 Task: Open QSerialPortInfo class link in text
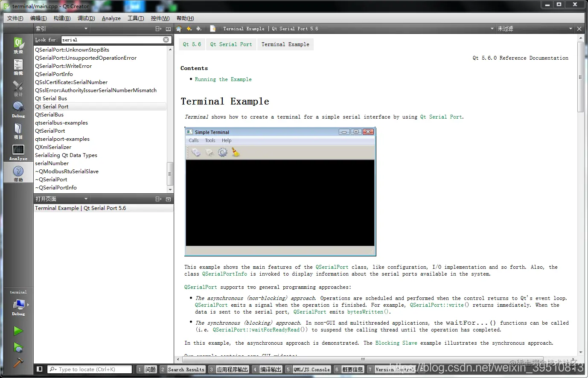pyautogui.click(x=224, y=274)
